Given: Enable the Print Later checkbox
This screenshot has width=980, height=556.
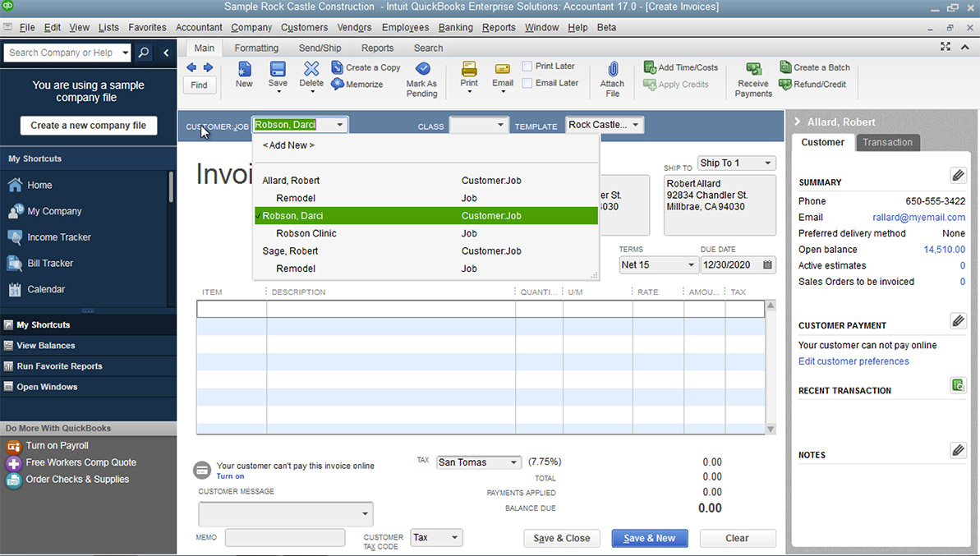Looking at the screenshot, I should click(x=527, y=67).
